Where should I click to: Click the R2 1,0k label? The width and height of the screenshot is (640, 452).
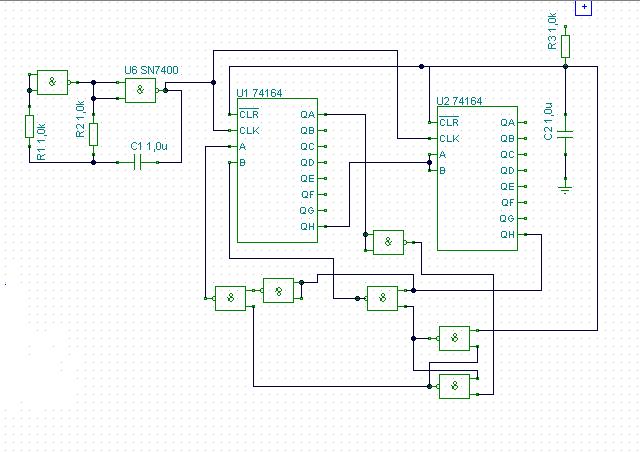coord(81,119)
